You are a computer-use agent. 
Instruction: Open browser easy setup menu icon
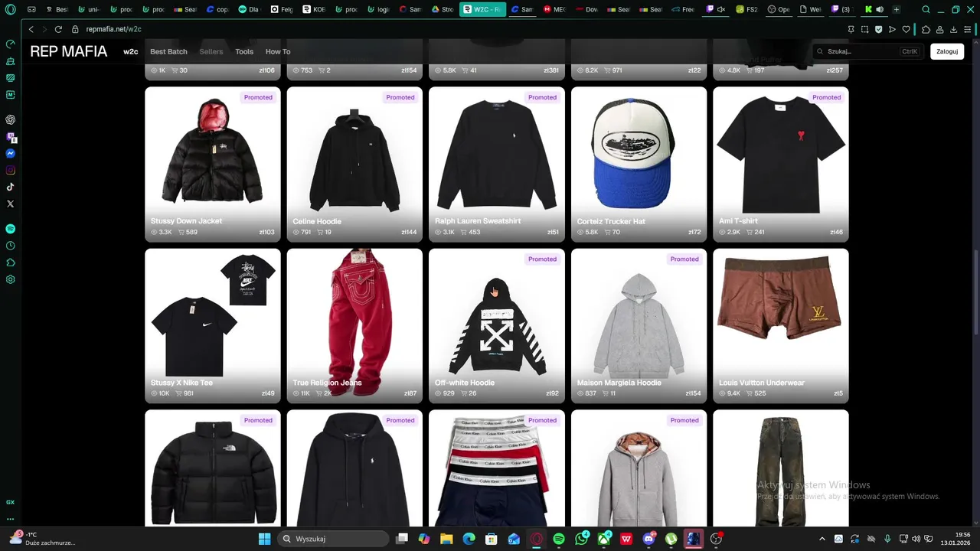(969, 29)
